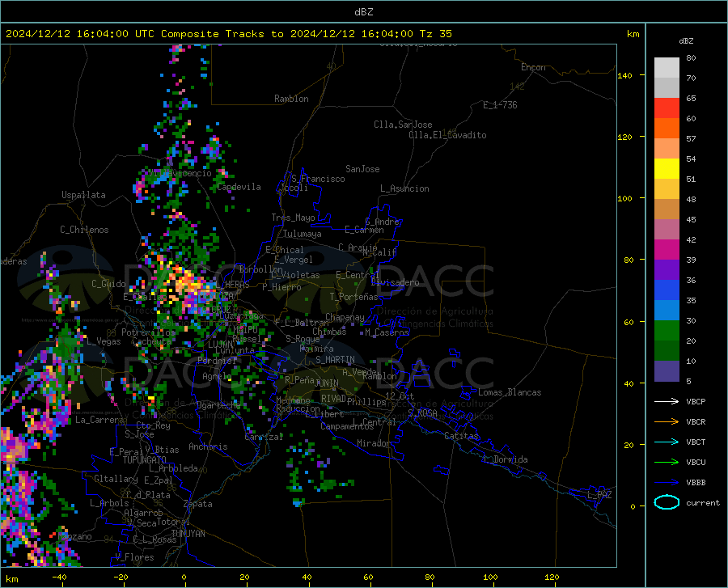Click the Anchoris map label
The width and height of the screenshot is (728, 588).
(x=208, y=446)
